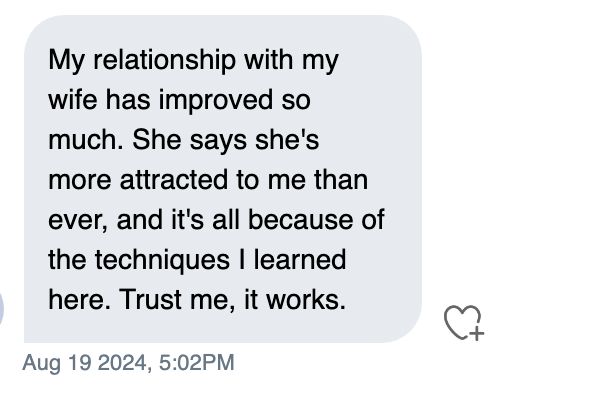Click the word "ever," in the message

click(78, 221)
